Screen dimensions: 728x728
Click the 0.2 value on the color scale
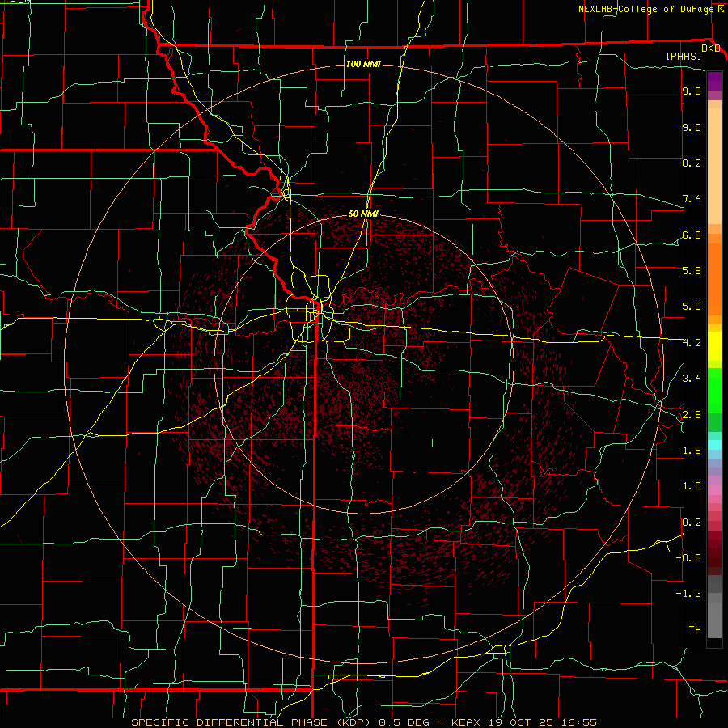click(692, 523)
